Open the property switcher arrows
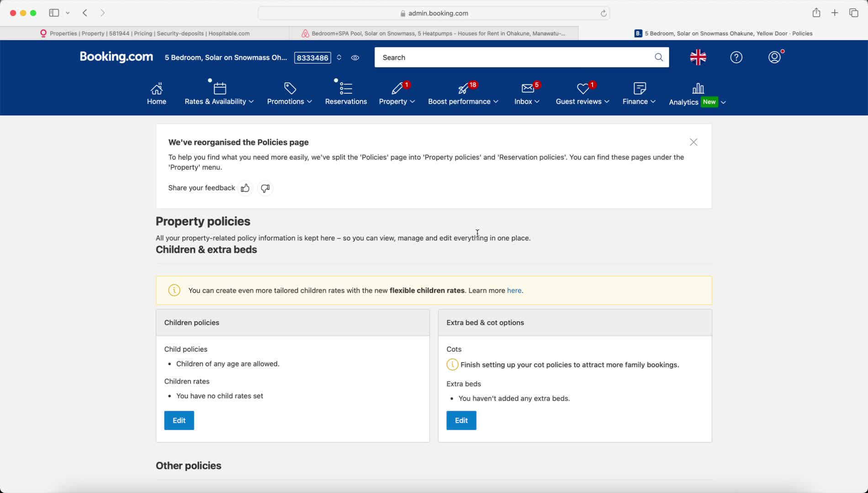This screenshot has width=868, height=493. pos(339,58)
